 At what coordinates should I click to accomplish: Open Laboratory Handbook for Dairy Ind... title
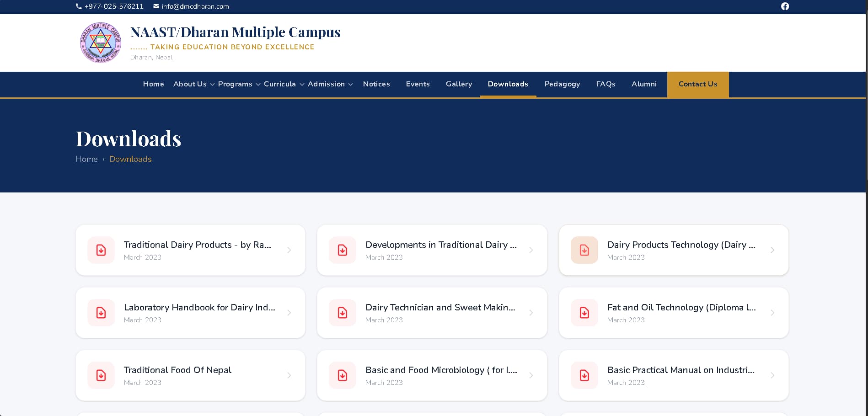[x=200, y=308]
